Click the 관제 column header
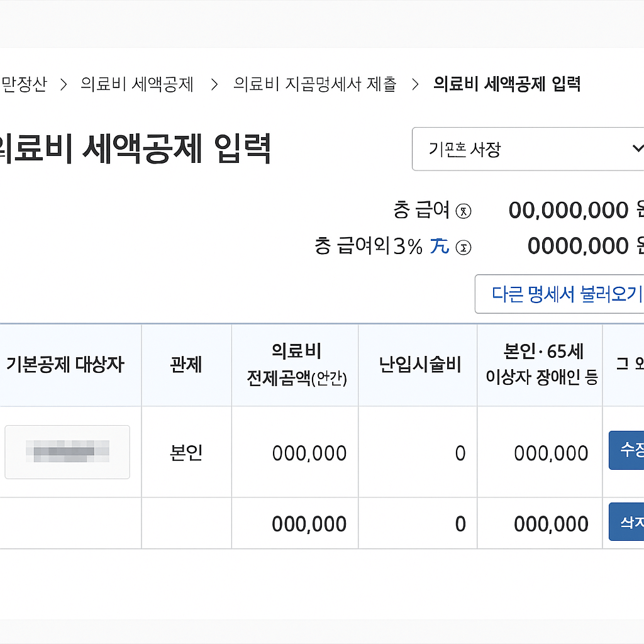The height and width of the screenshot is (644, 644). [186, 365]
